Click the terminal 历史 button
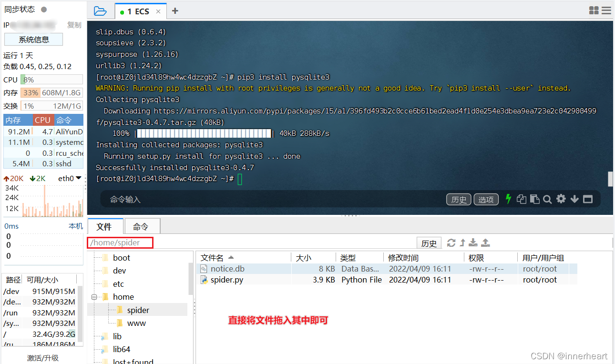 coord(459,200)
